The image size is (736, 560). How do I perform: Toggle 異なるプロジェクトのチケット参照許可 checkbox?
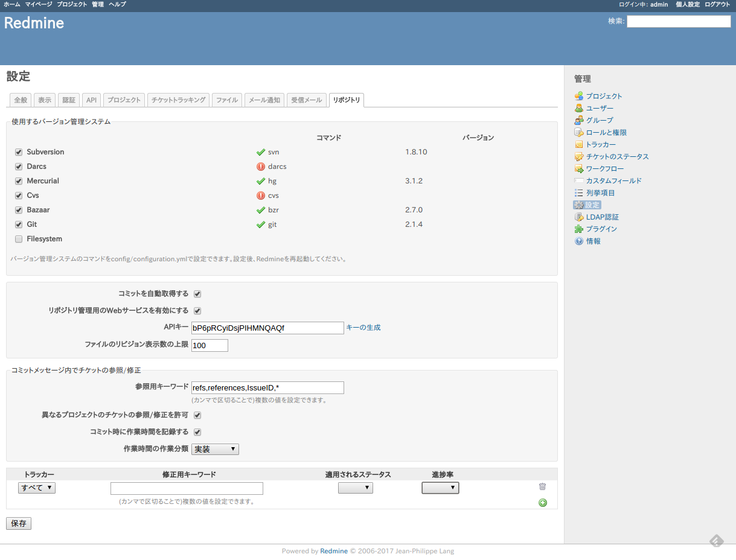point(197,415)
